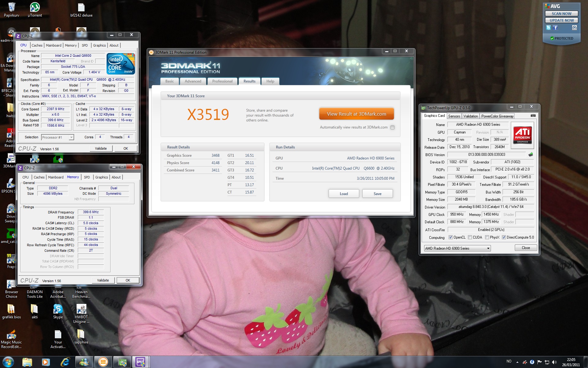Toggle the DirectCompute 5.0 checkbox
The width and height of the screenshot is (588, 368).
coord(504,237)
